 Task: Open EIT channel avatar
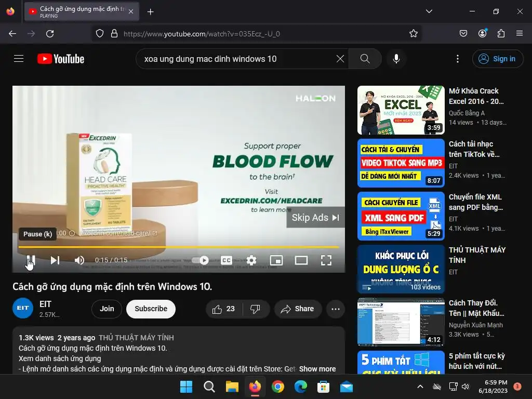tap(23, 308)
